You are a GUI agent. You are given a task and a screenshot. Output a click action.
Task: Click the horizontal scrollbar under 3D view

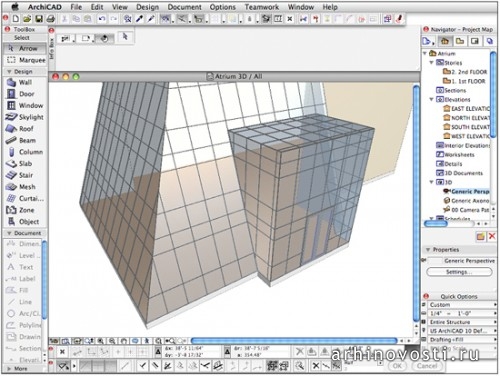(294, 341)
